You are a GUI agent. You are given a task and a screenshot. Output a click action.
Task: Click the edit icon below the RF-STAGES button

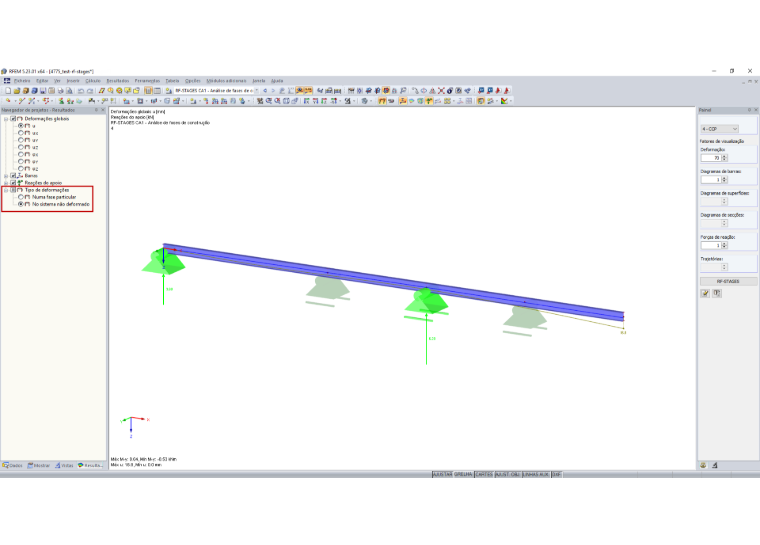(705, 293)
